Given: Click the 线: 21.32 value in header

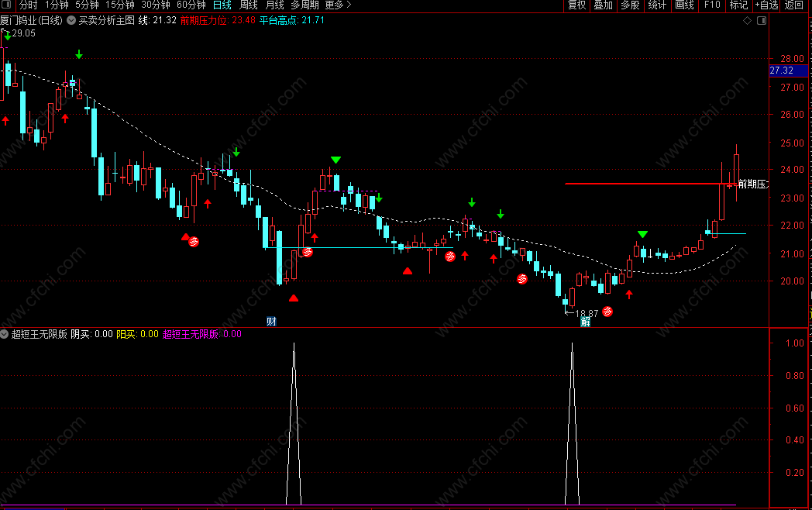Looking at the screenshot, I should 157,20.
